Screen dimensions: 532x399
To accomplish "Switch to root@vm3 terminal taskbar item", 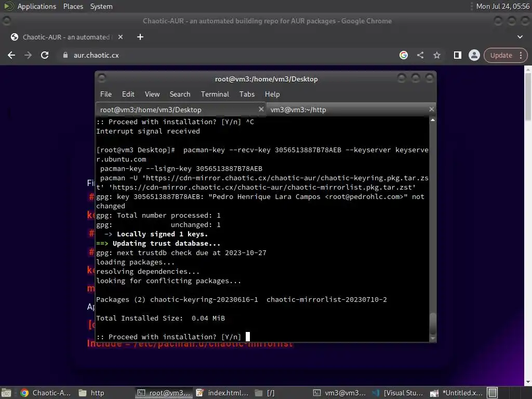I will (164, 393).
